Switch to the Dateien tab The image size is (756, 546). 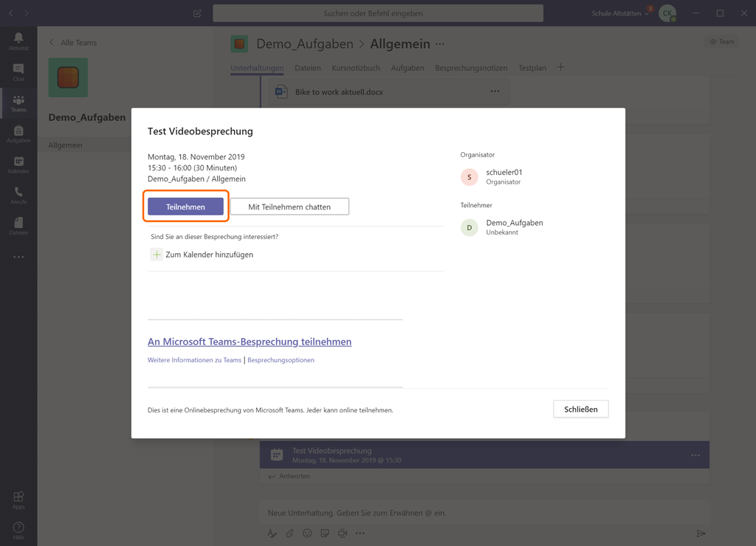tap(307, 68)
